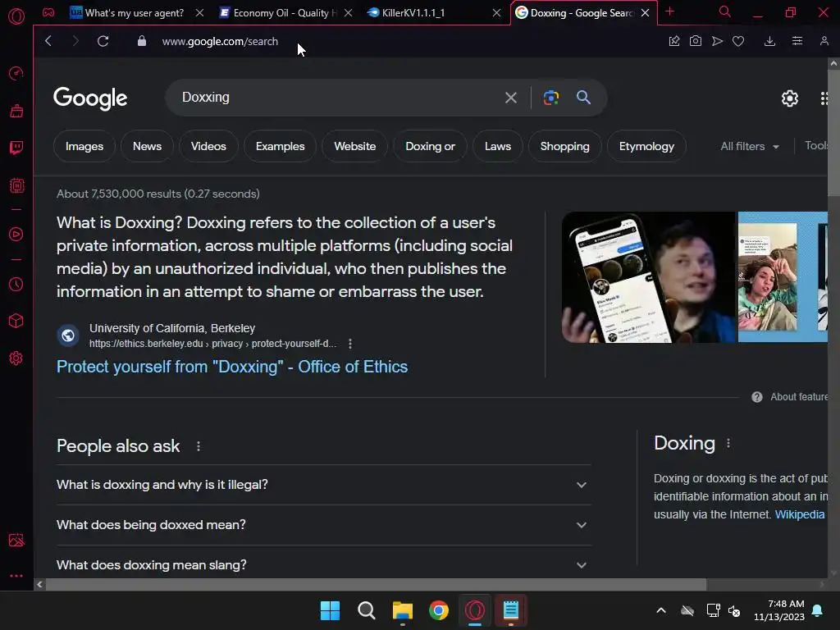Open the picture icon near sidebar bottom
Image resolution: width=840 pixels, height=630 pixels.
(x=16, y=540)
